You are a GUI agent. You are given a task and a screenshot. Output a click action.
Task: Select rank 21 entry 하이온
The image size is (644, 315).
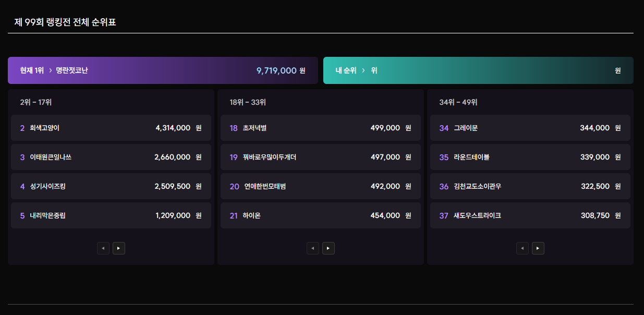point(320,215)
